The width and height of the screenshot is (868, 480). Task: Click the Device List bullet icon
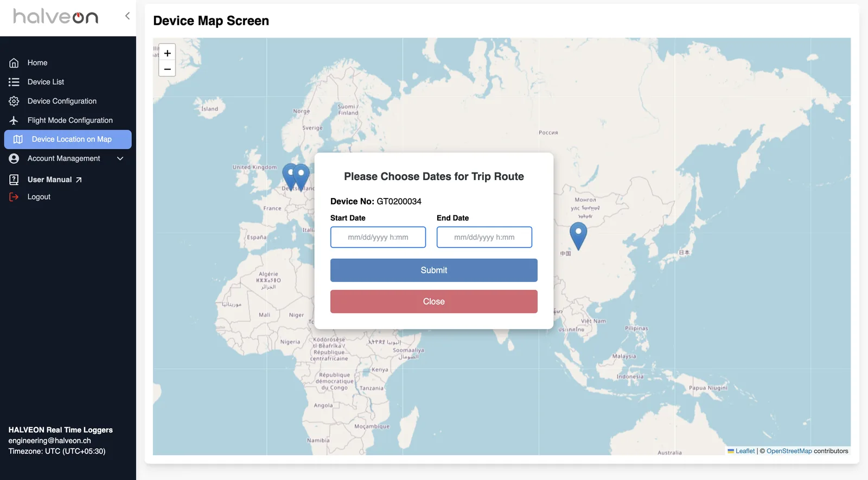point(14,82)
